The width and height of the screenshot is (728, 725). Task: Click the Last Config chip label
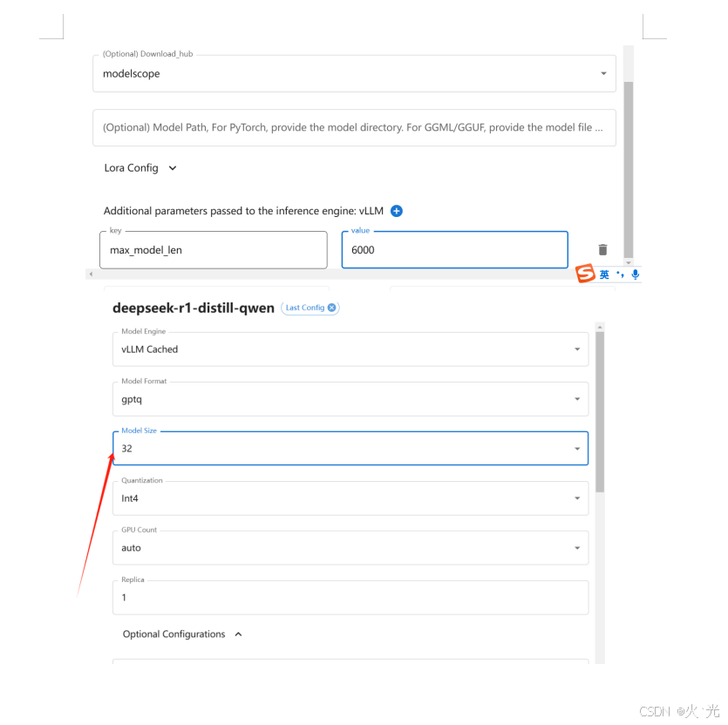pyautogui.click(x=304, y=308)
